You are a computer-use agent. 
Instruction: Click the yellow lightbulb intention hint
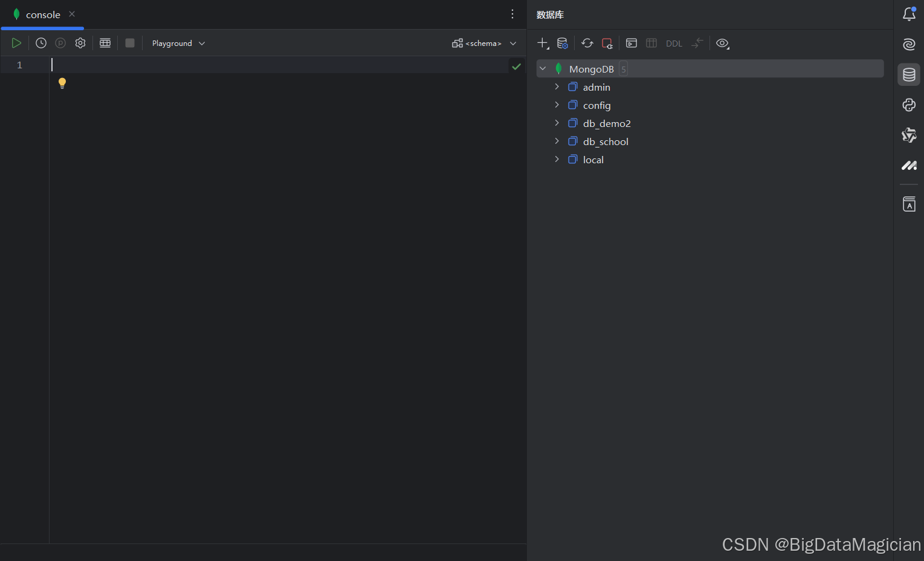(62, 83)
